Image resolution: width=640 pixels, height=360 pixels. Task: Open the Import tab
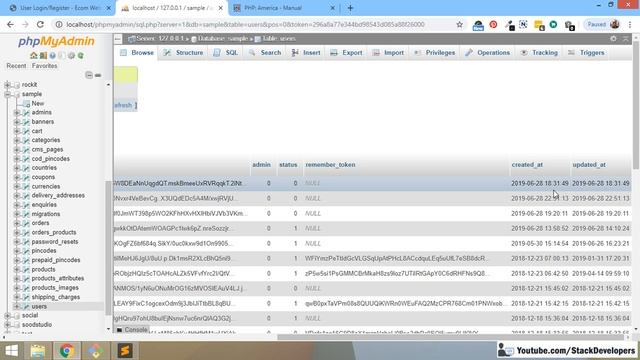tap(388, 53)
